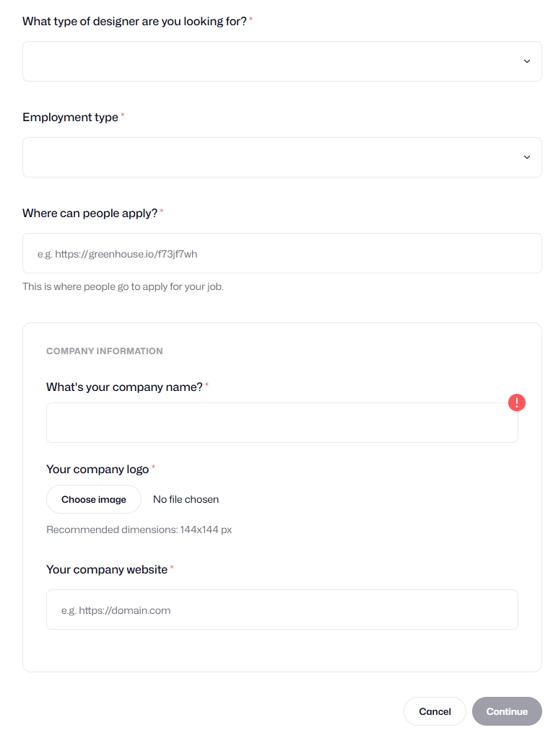The image size is (553, 756).
Task: Click the chevron arrow in the designer type field
Action: click(x=526, y=61)
